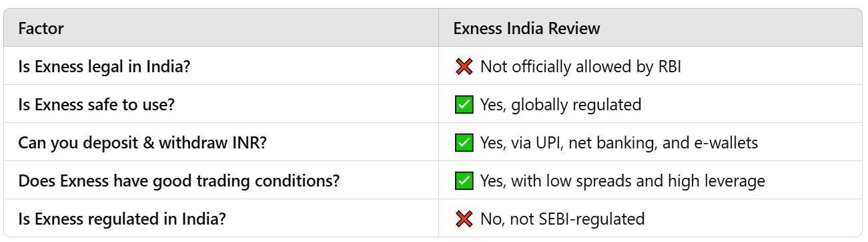Select the Exness India Review column header
Image resolution: width=868 pixels, height=242 pixels.
click(x=650, y=28)
